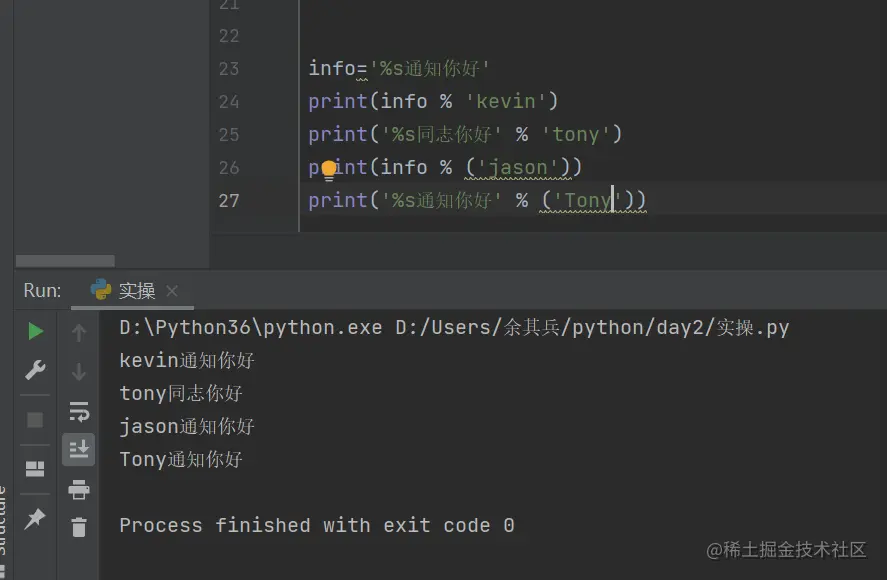Click kevin通知你好 output line

click(x=187, y=360)
